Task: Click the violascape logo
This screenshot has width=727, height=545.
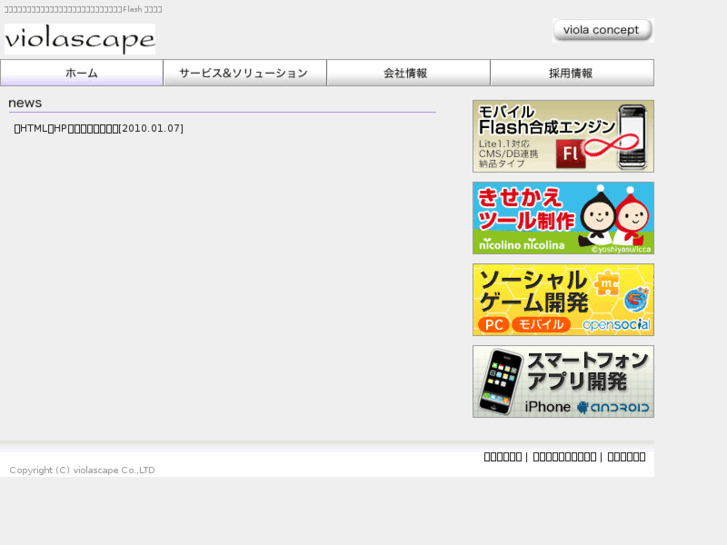Action: click(x=80, y=39)
